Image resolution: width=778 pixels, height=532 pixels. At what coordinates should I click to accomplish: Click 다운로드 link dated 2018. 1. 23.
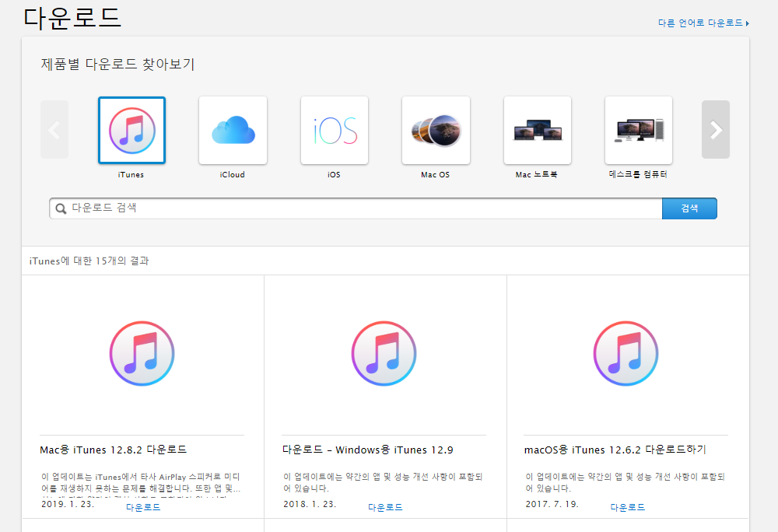tap(385, 507)
